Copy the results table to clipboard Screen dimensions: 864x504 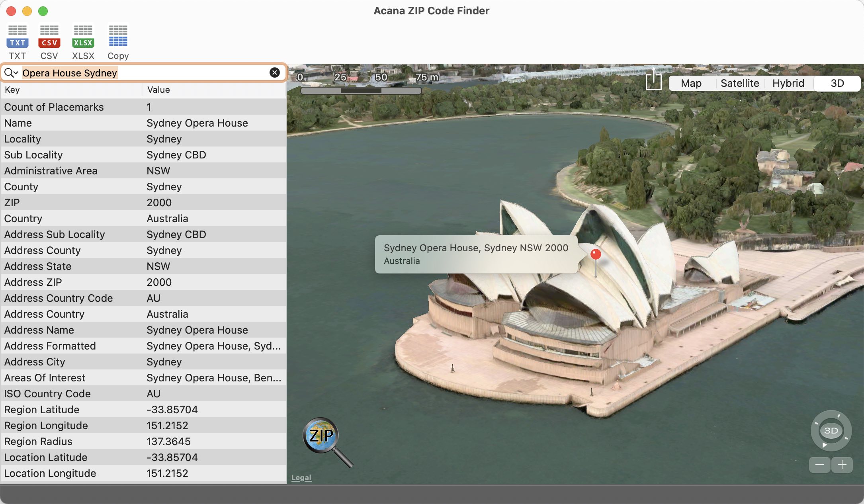click(118, 42)
